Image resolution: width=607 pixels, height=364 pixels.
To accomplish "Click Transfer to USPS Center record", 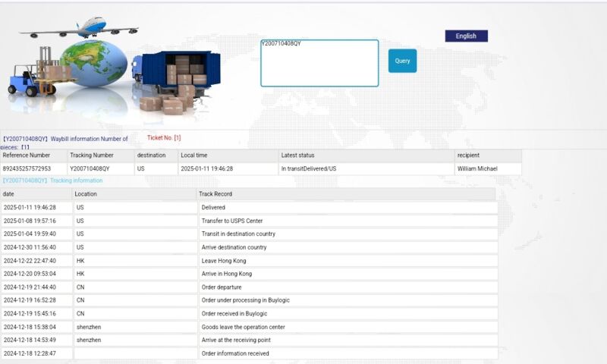I will (x=232, y=221).
